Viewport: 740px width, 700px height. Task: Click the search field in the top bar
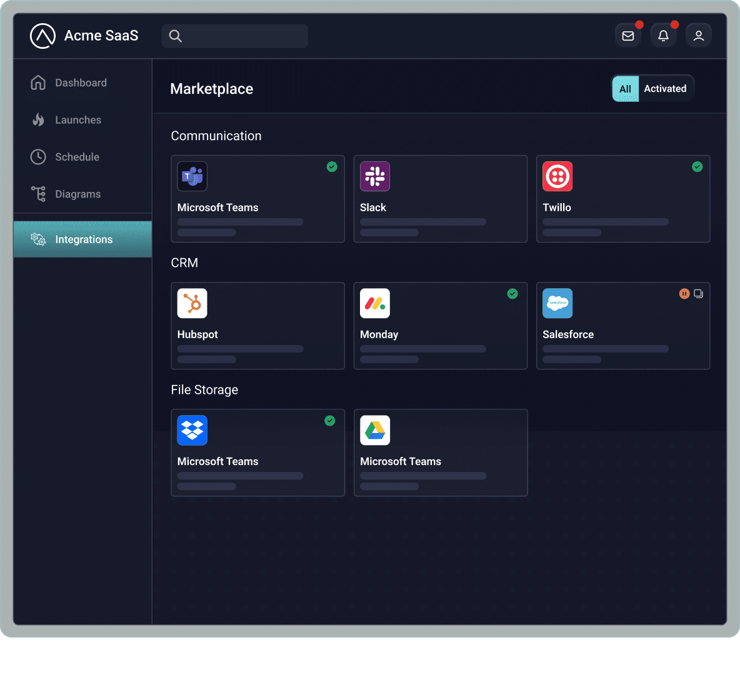click(x=234, y=36)
